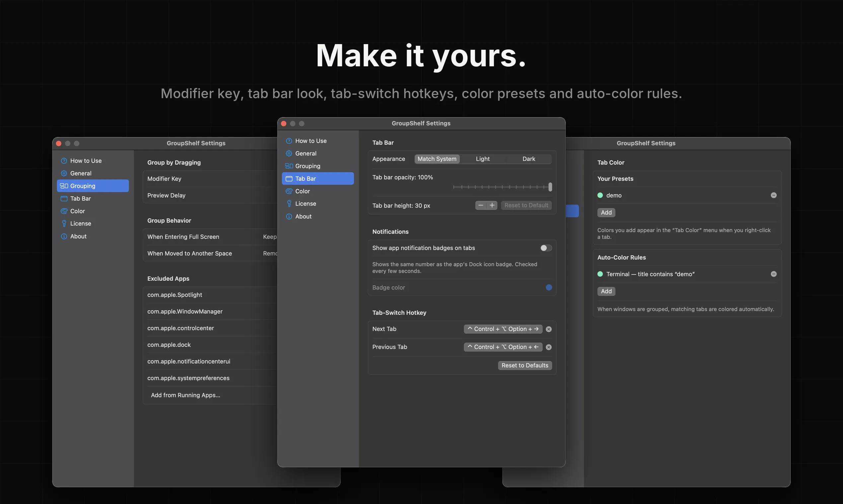Image resolution: width=843 pixels, height=504 pixels.
Task: Set tab bar appearance to Light
Action: point(483,159)
